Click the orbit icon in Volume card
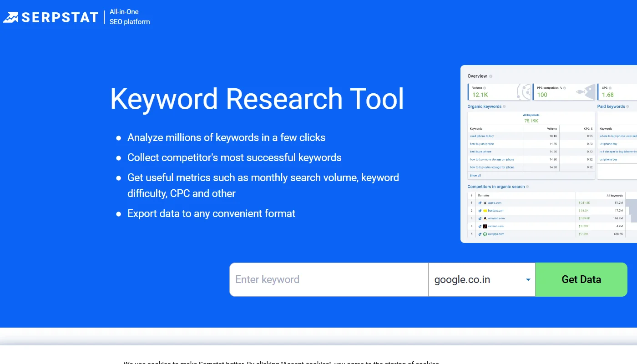637x364 pixels. tap(524, 91)
